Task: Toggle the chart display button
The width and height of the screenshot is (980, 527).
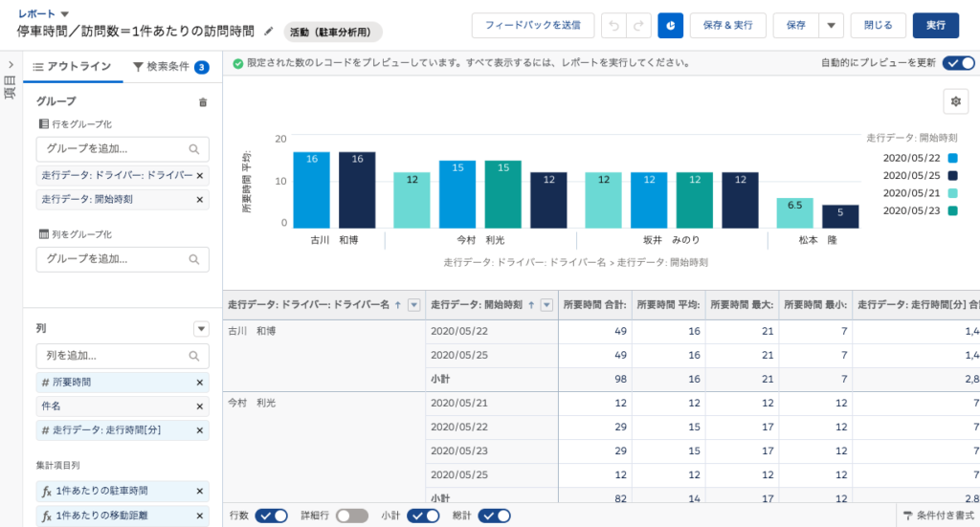Action: (670, 26)
